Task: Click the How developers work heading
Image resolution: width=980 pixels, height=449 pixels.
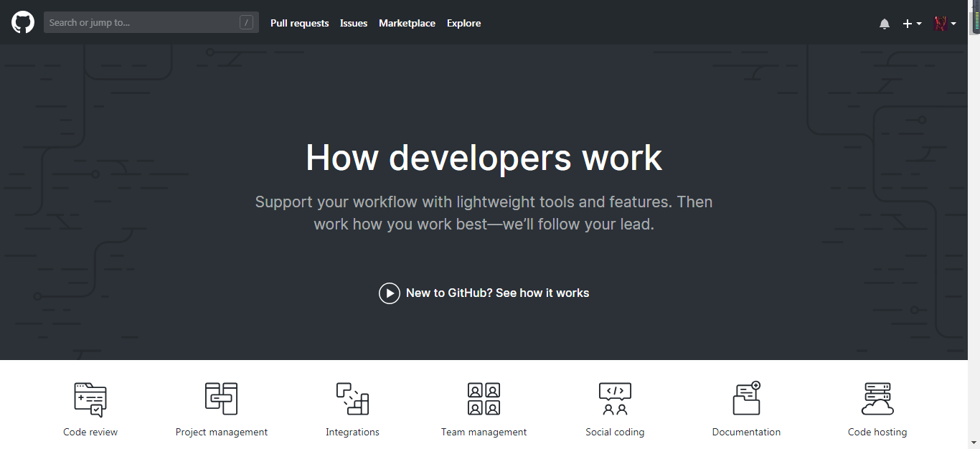Action: [x=484, y=157]
